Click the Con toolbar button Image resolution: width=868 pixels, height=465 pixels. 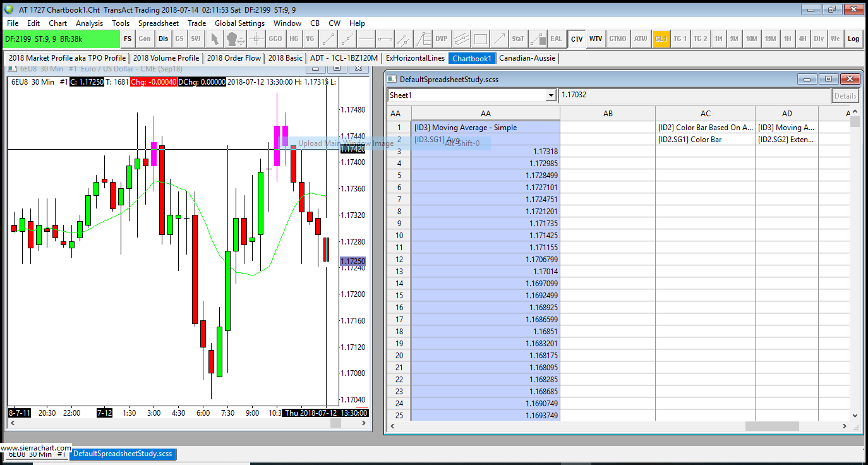[145, 39]
